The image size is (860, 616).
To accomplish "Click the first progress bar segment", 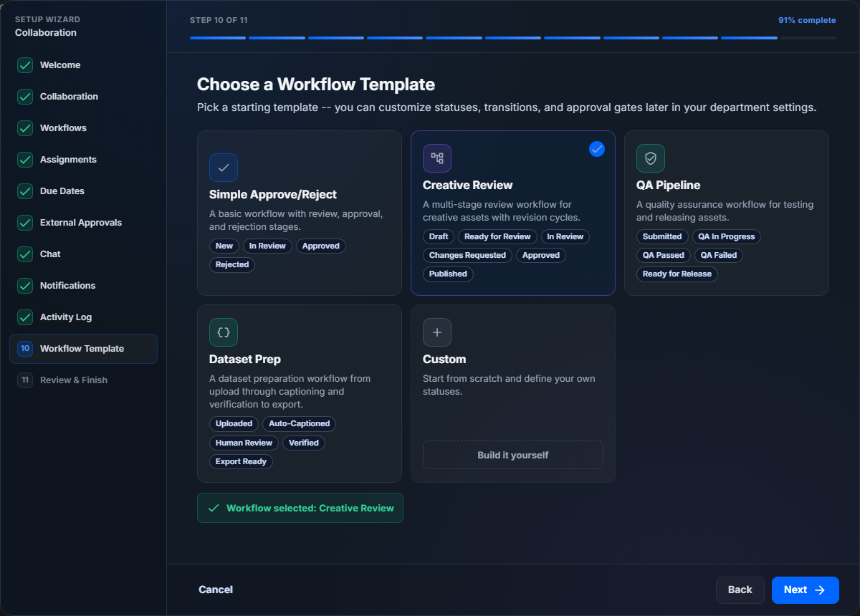I will pyautogui.click(x=218, y=38).
